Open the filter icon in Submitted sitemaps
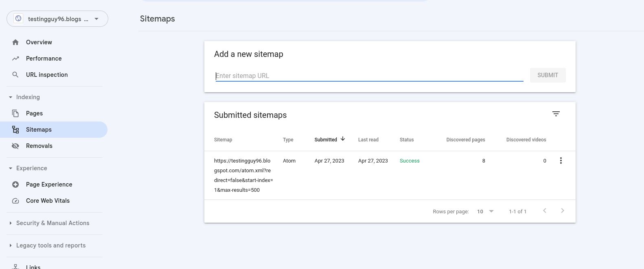The width and height of the screenshot is (644, 269). pyautogui.click(x=556, y=114)
